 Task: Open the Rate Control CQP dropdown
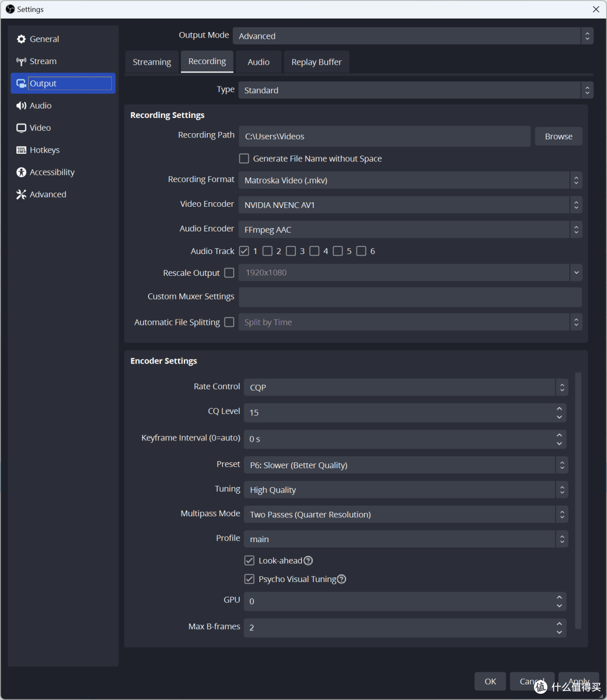click(405, 387)
